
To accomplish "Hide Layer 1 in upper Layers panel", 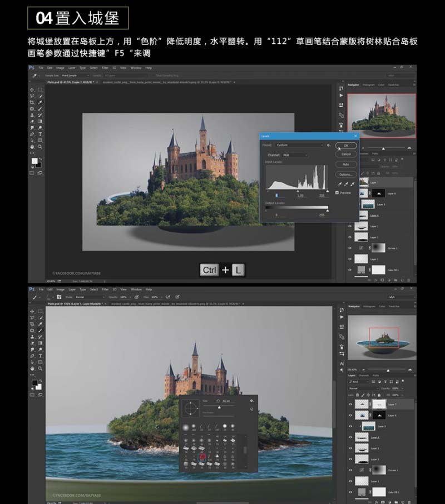I will click(x=350, y=259).
